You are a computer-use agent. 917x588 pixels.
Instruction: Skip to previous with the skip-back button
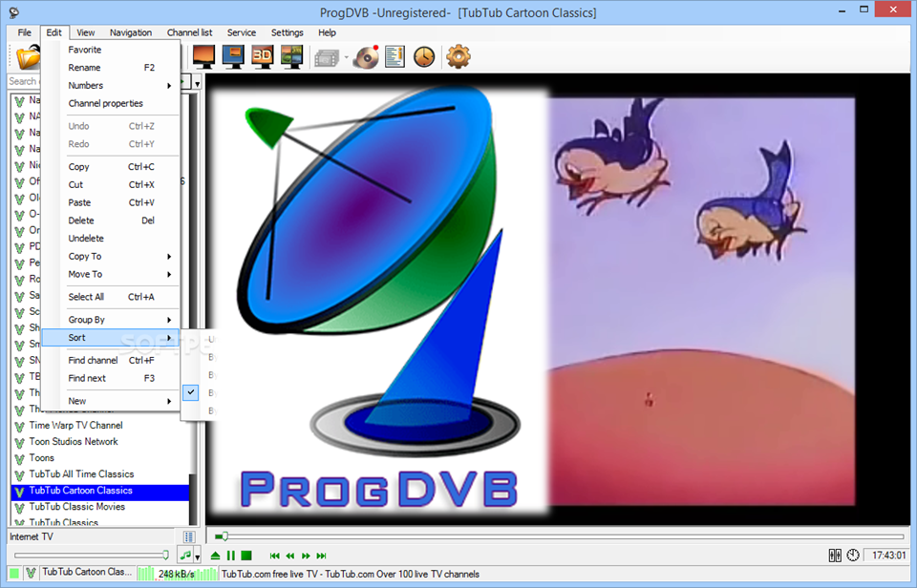(x=274, y=556)
